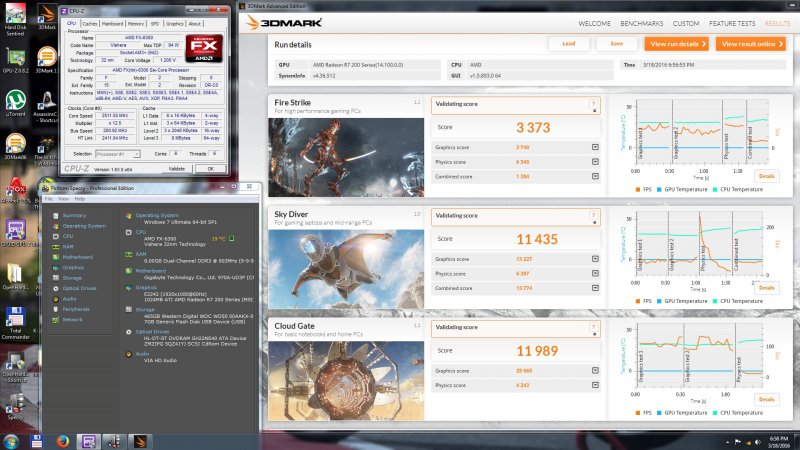Click the Save button in Run details
800x450 pixels.
pyautogui.click(x=617, y=44)
